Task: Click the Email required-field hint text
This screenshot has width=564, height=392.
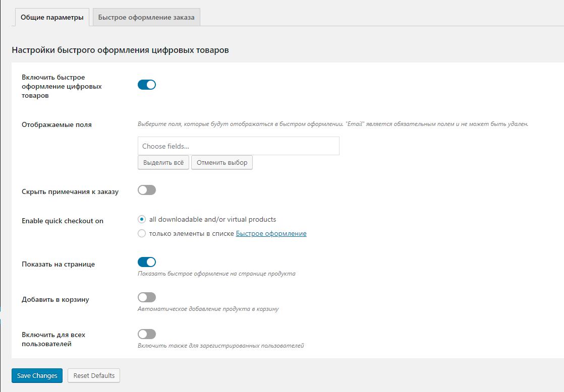Action: pos(333,123)
